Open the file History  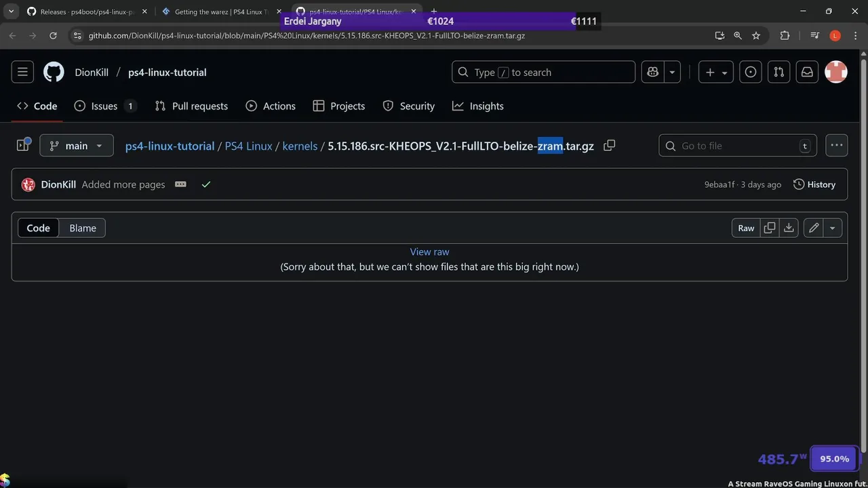coord(814,184)
